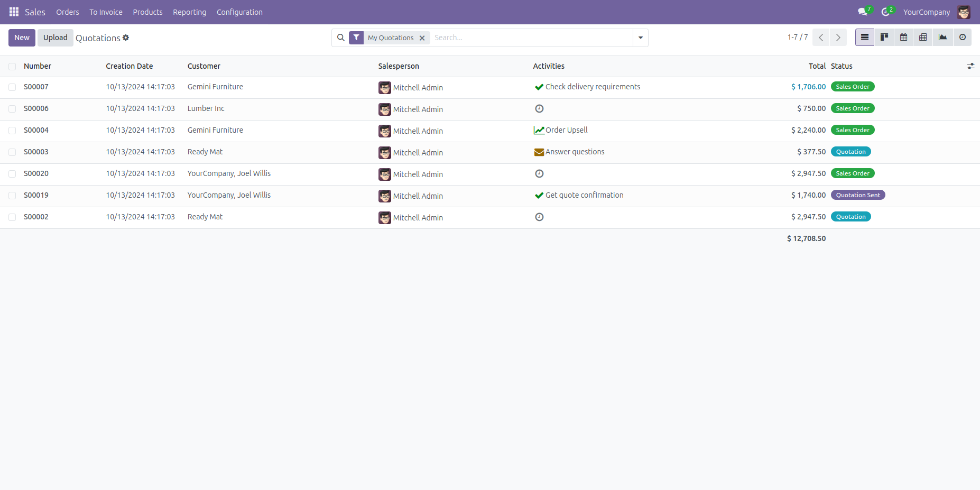Toggle the select-all checkbox in header
The image size is (980, 490).
(12, 67)
